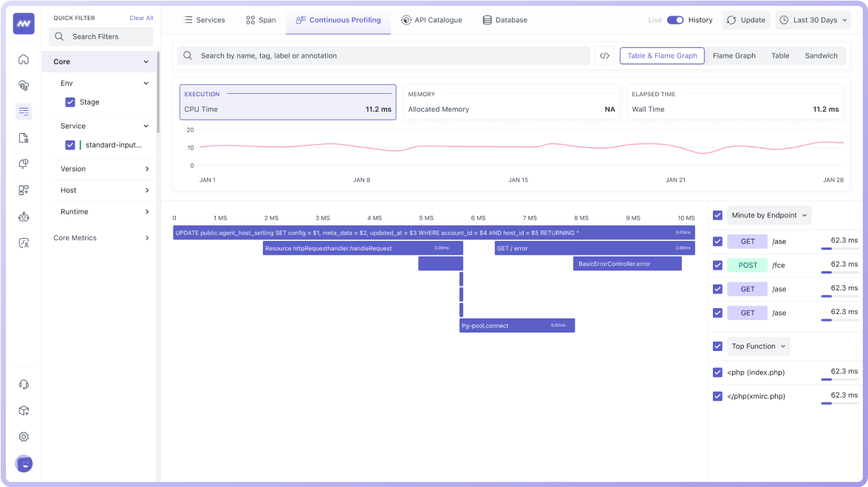Image resolution: width=868 pixels, height=487 pixels.
Task: Collapse the Service filter group
Action: click(x=146, y=126)
